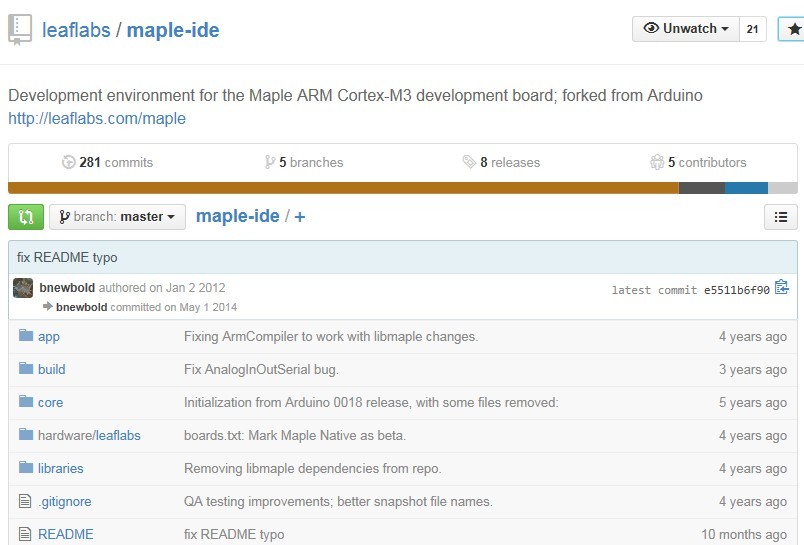Screen dimensions: 804x545
Task: Star the repository with the star button
Action: tap(793, 29)
